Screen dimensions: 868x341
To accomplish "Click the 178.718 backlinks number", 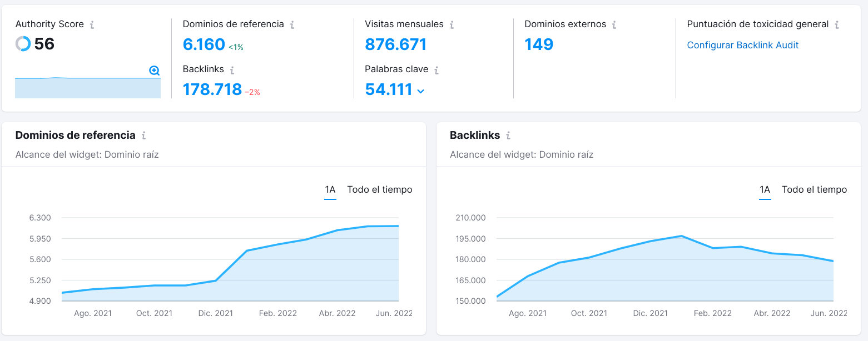I will click(x=212, y=89).
